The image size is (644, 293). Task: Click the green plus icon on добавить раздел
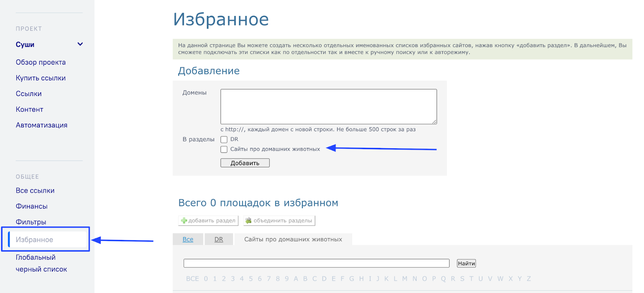tap(184, 221)
